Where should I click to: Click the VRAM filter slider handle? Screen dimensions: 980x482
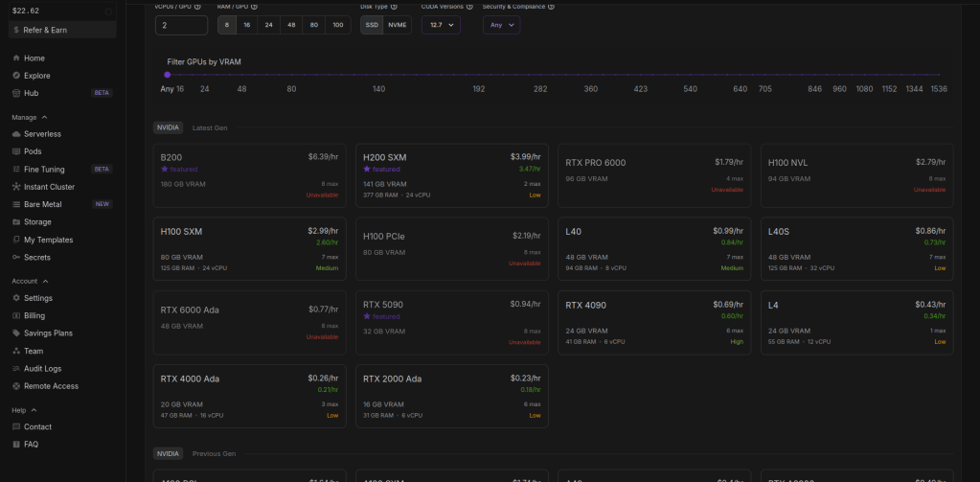(167, 75)
